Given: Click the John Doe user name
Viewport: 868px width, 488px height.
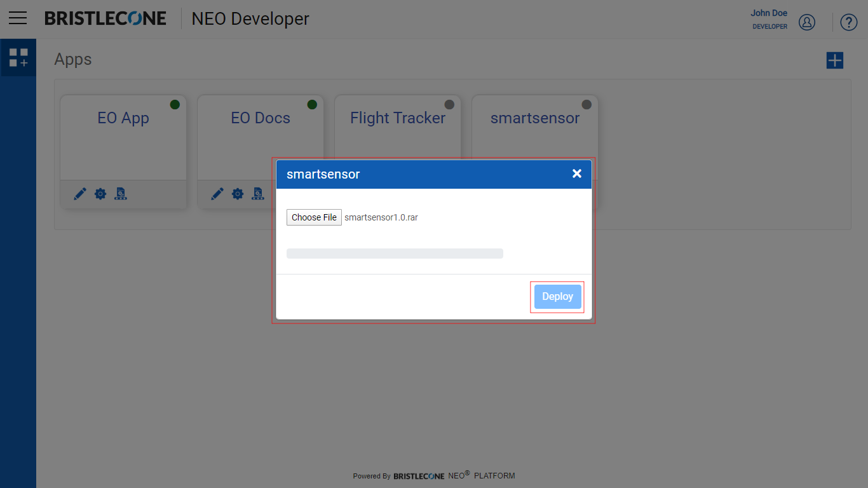Looking at the screenshot, I should pyautogui.click(x=769, y=13).
